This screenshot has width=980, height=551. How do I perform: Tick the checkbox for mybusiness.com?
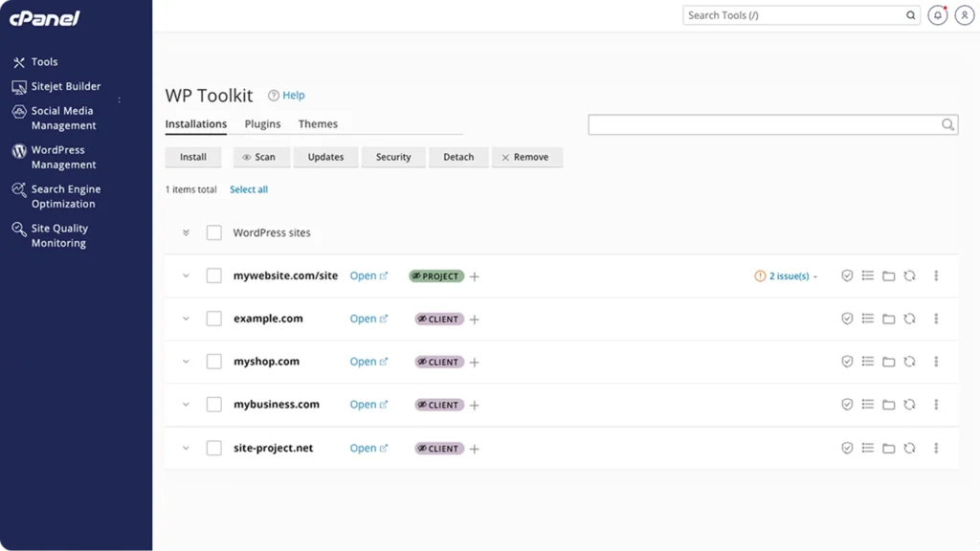[x=213, y=405]
